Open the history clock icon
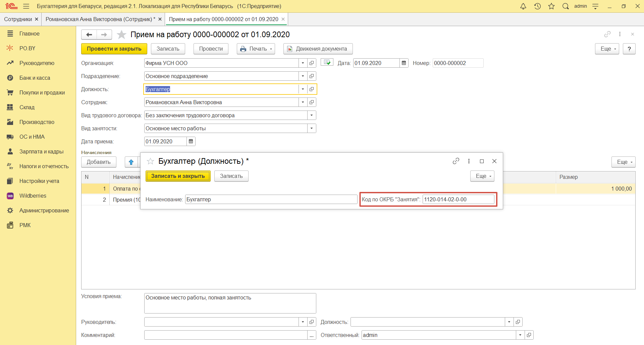The width and height of the screenshot is (644, 345). [x=537, y=6]
